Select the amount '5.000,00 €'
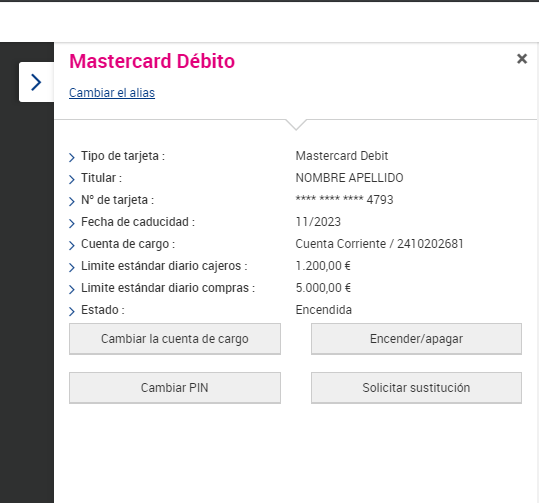The width and height of the screenshot is (539, 503). 323,288
